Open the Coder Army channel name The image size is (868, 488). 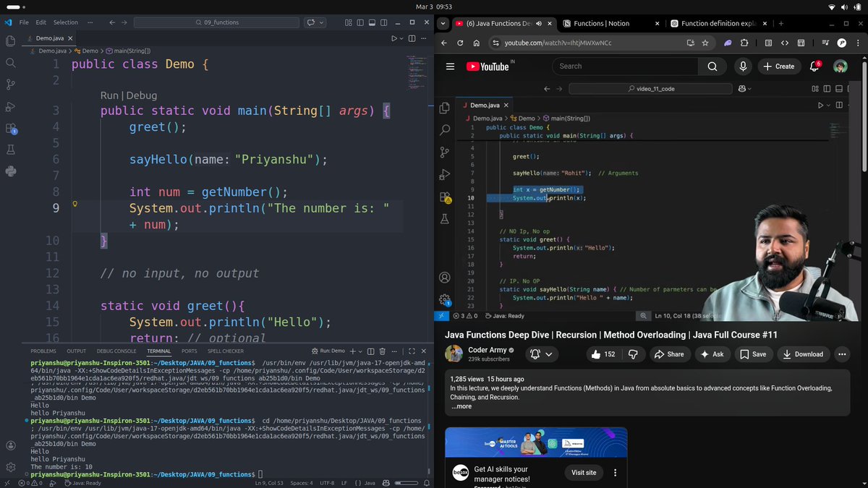tap(488, 350)
